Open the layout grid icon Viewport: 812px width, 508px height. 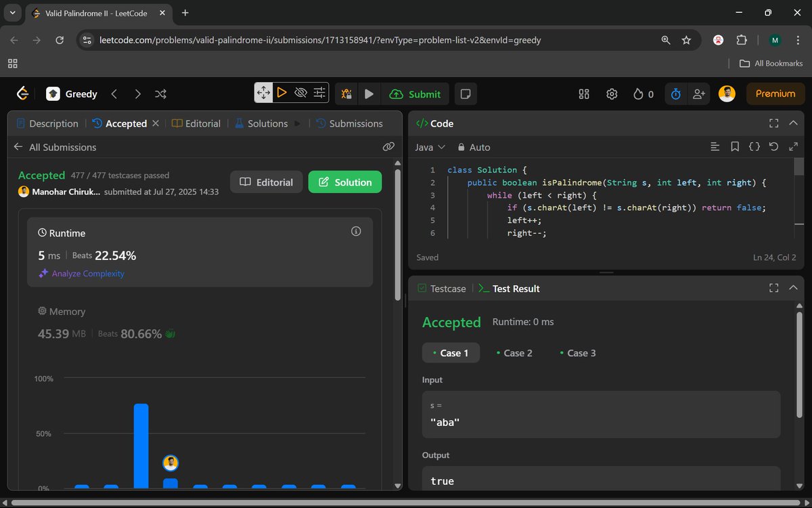point(584,94)
